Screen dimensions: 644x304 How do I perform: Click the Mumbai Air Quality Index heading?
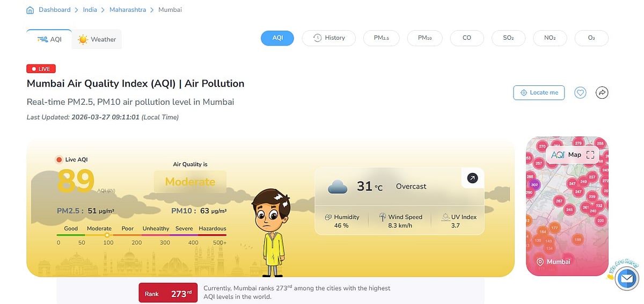click(x=135, y=84)
